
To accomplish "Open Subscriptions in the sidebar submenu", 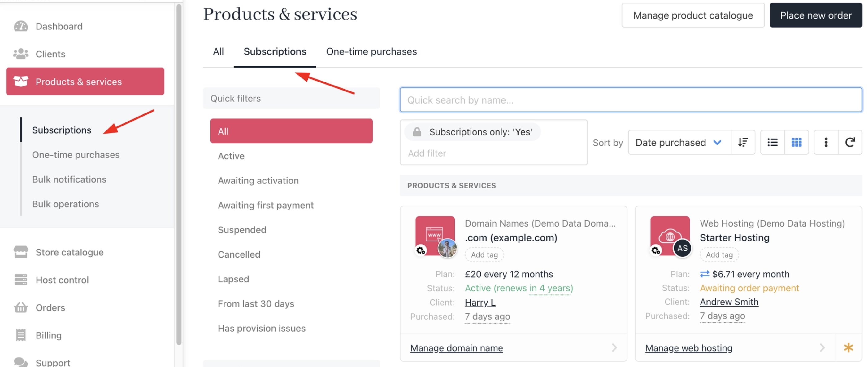I will coord(62,130).
